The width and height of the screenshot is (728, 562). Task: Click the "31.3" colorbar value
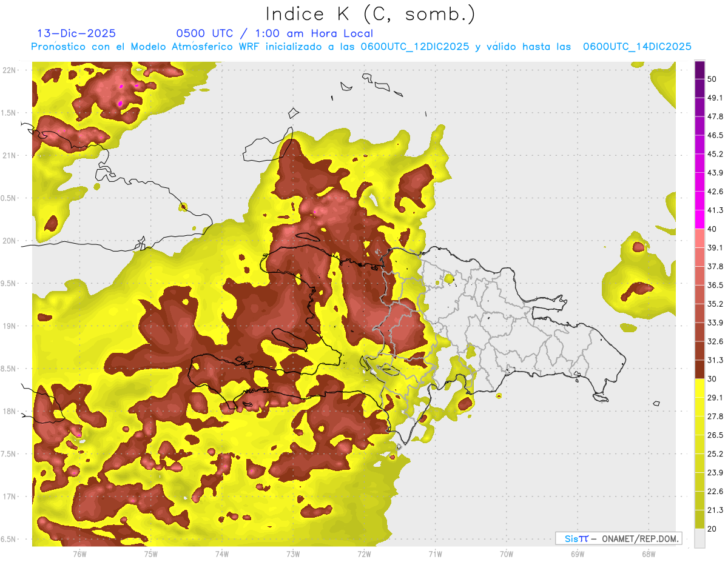pos(715,360)
